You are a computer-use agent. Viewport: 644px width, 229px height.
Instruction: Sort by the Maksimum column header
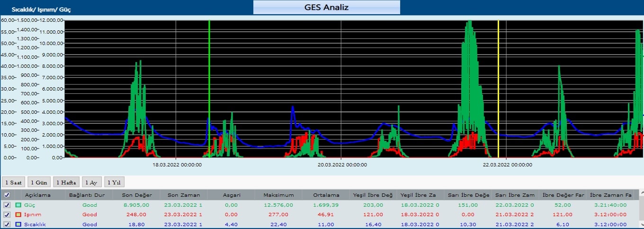(279, 195)
